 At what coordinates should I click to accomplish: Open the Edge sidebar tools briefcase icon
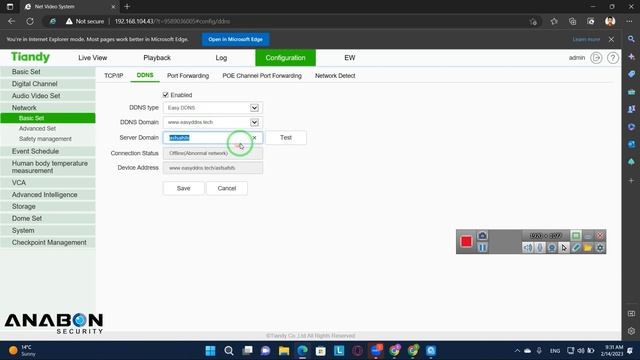tap(631, 92)
